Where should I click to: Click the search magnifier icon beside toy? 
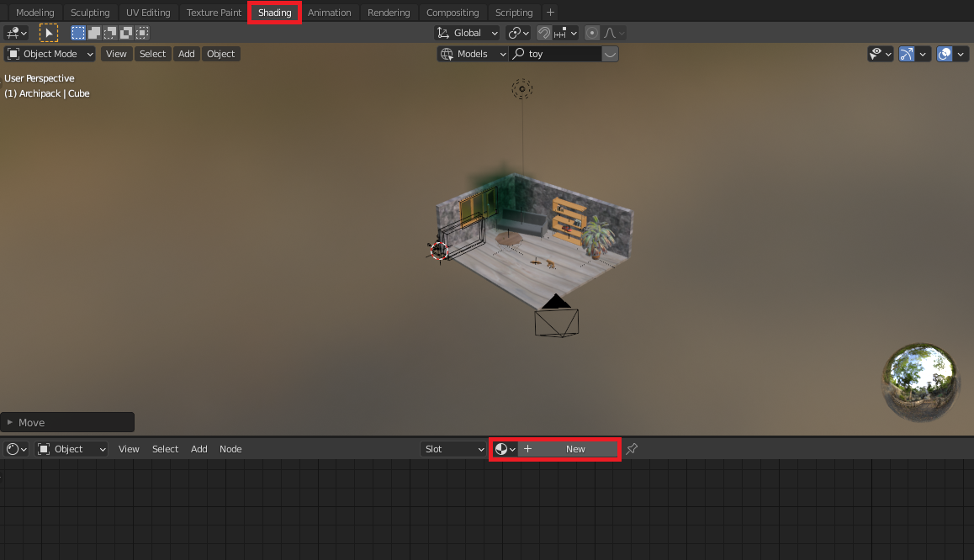(519, 54)
